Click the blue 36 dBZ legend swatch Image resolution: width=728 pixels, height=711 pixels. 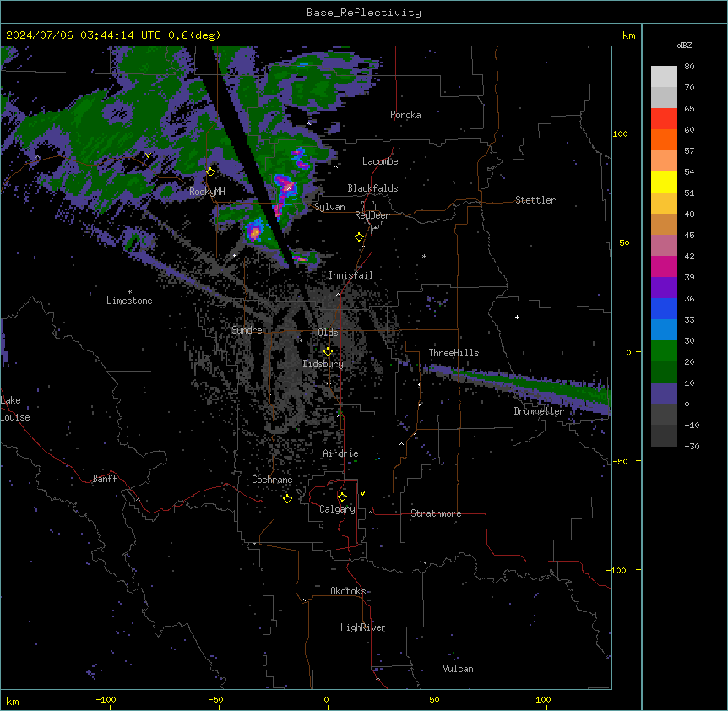[x=664, y=308]
